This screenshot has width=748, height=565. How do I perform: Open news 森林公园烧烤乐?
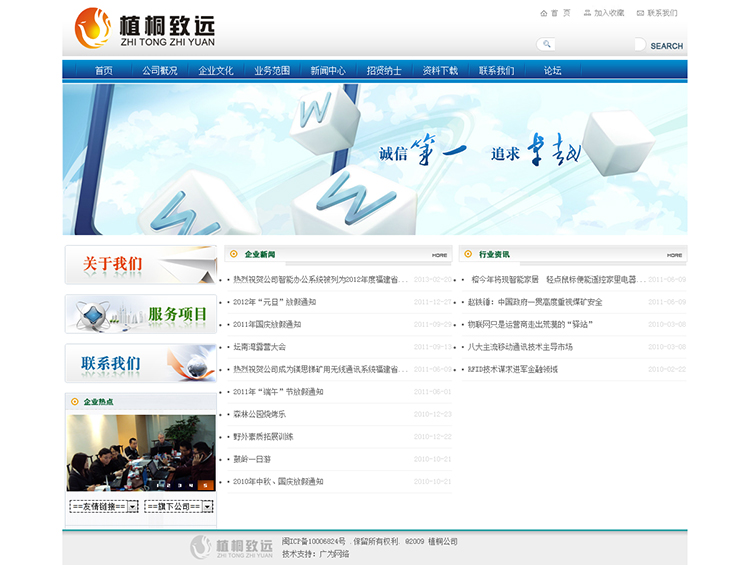coord(260,414)
